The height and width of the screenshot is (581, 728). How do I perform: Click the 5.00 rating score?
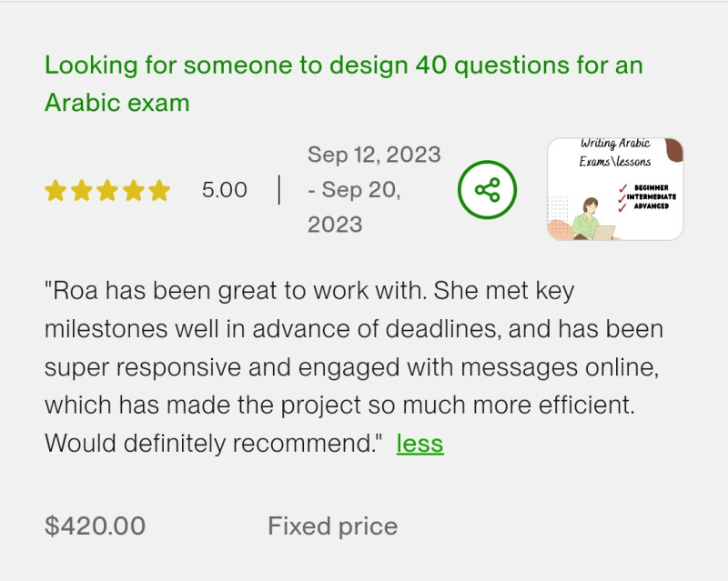[x=224, y=190]
